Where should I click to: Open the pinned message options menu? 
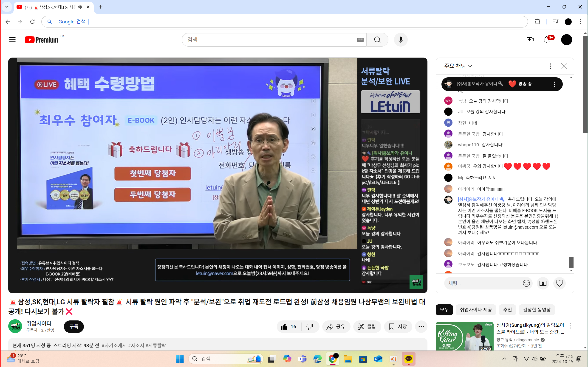(554, 84)
